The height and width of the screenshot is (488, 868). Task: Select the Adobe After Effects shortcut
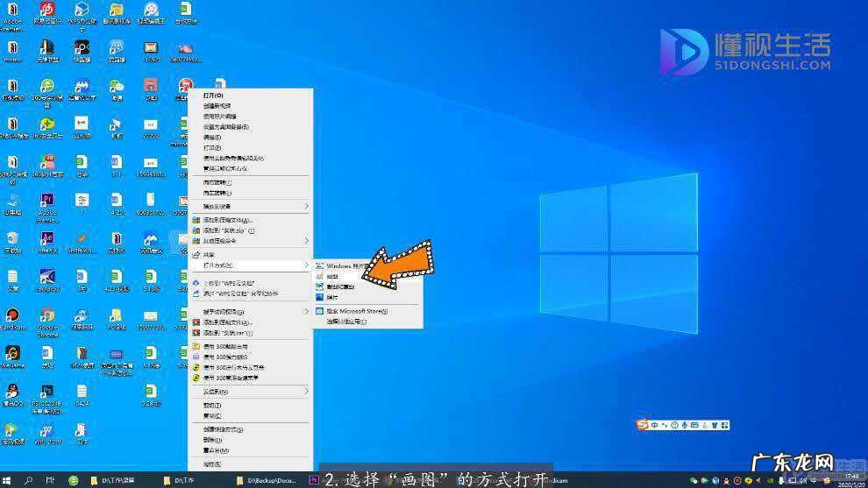click(47, 238)
